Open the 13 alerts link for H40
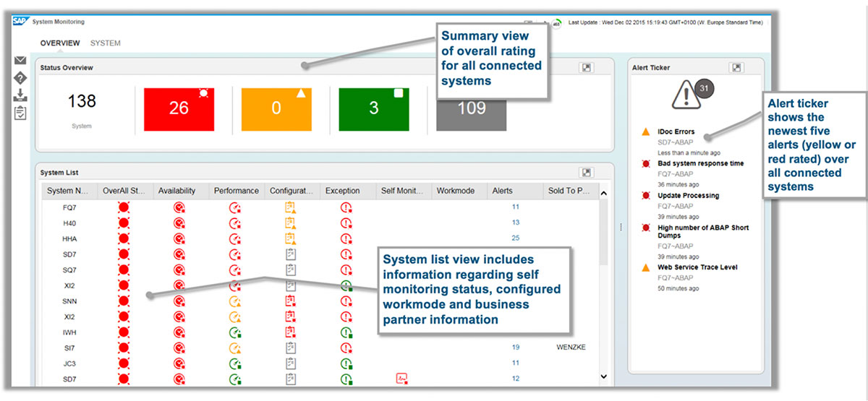The height and width of the screenshot is (401, 868). pyautogui.click(x=516, y=223)
